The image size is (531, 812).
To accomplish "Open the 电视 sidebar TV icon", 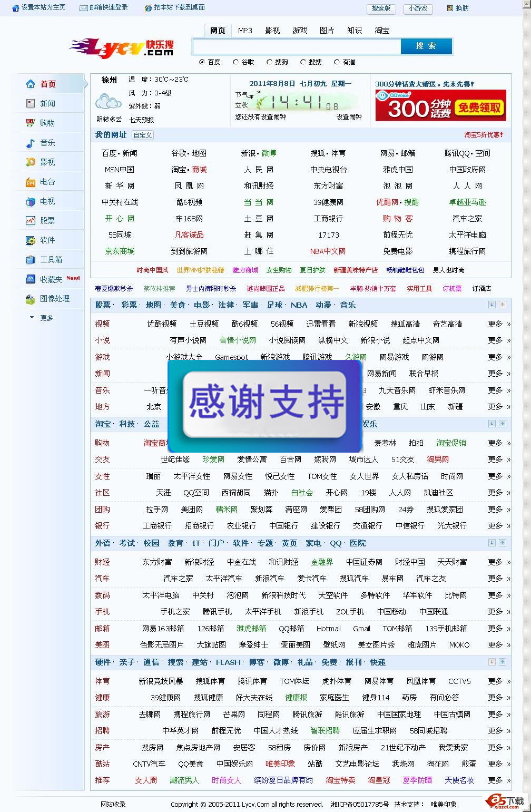I will click(31, 201).
